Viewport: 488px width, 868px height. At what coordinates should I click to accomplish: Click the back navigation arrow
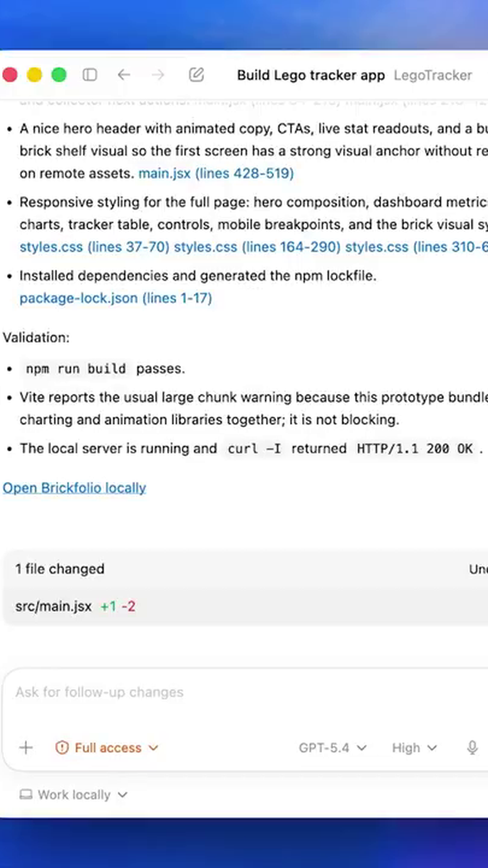(124, 75)
